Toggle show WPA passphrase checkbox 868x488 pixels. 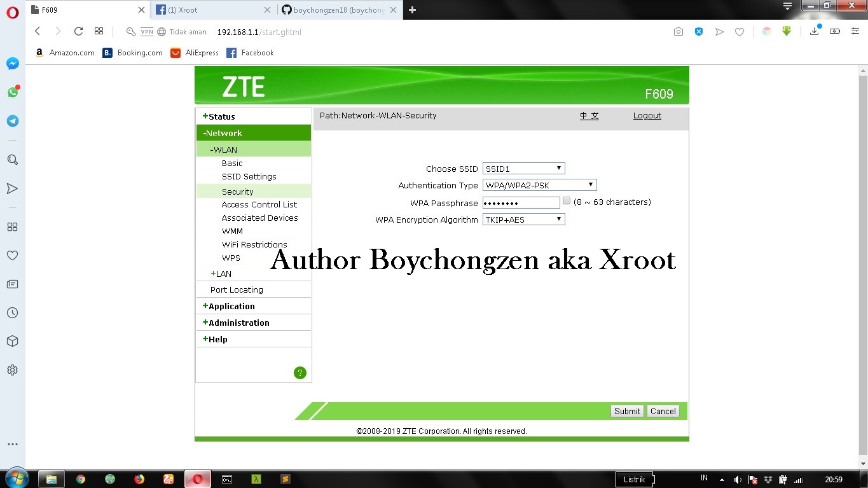(x=567, y=201)
